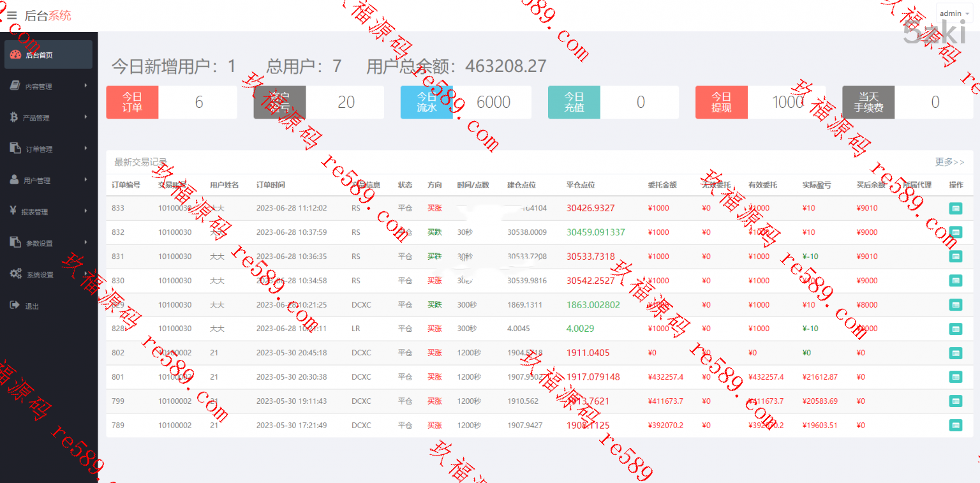Click the 产品管理 bitcoin icon

(x=14, y=117)
